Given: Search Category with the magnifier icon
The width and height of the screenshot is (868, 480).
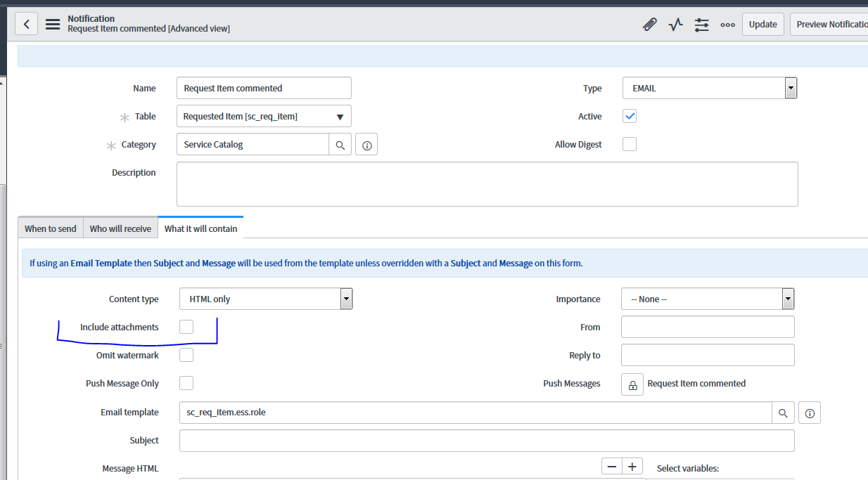Looking at the screenshot, I should (x=340, y=145).
